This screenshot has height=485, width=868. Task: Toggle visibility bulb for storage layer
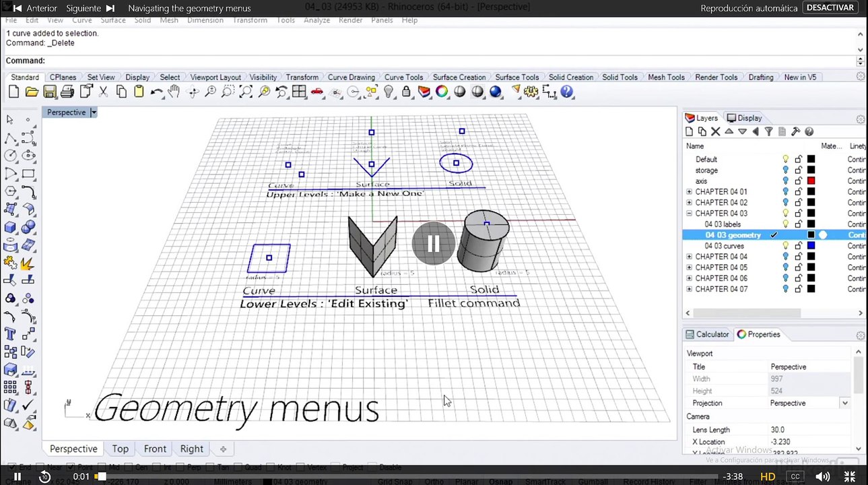pos(785,170)
